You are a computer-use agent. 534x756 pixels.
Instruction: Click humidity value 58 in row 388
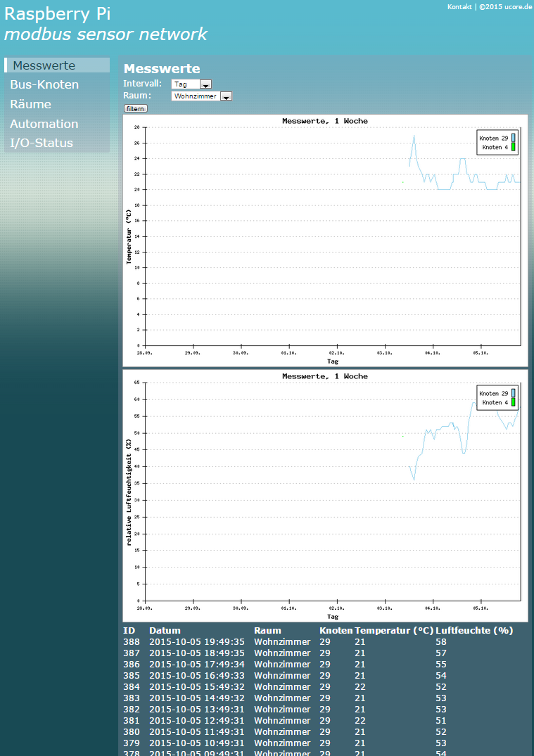coord(441,642)
